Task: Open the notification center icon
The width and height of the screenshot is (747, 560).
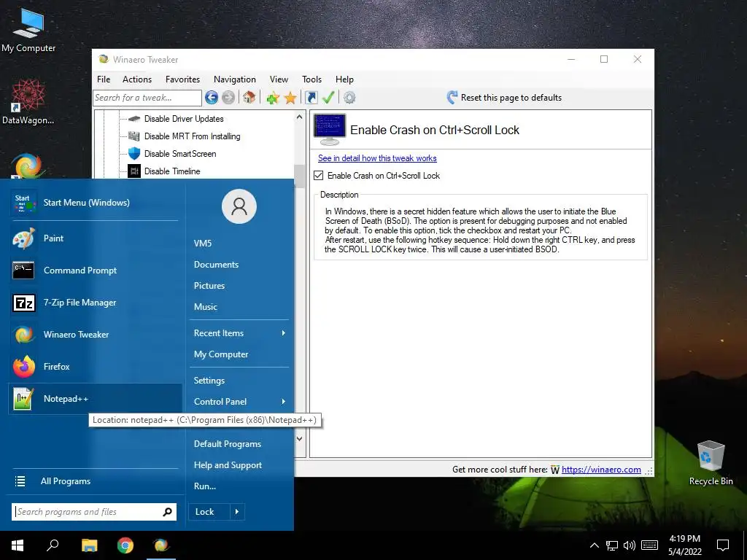Action: 723,545
